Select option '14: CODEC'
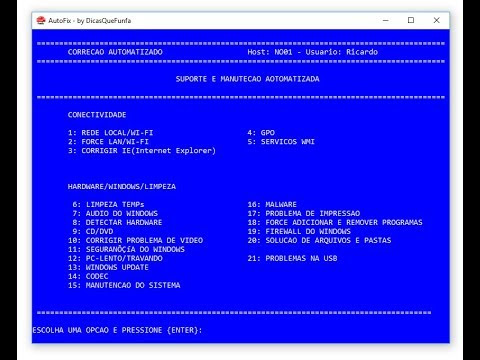The height and width of the screenshot is (360, 480). point(88,277)
